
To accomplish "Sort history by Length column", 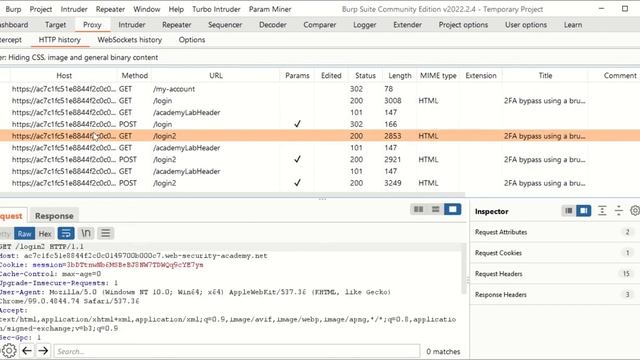I will 400,76.
